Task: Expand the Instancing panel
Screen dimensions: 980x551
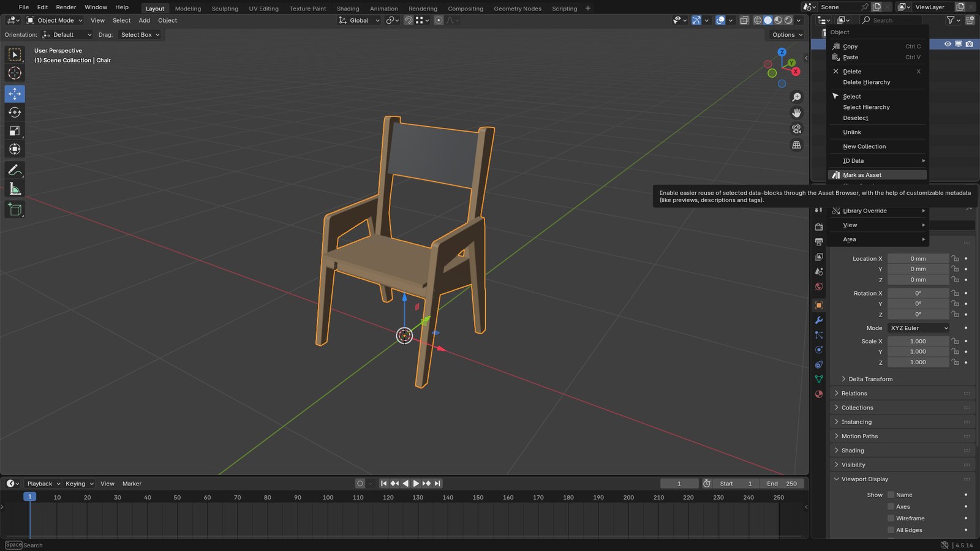Action: [x=903, y=422]
